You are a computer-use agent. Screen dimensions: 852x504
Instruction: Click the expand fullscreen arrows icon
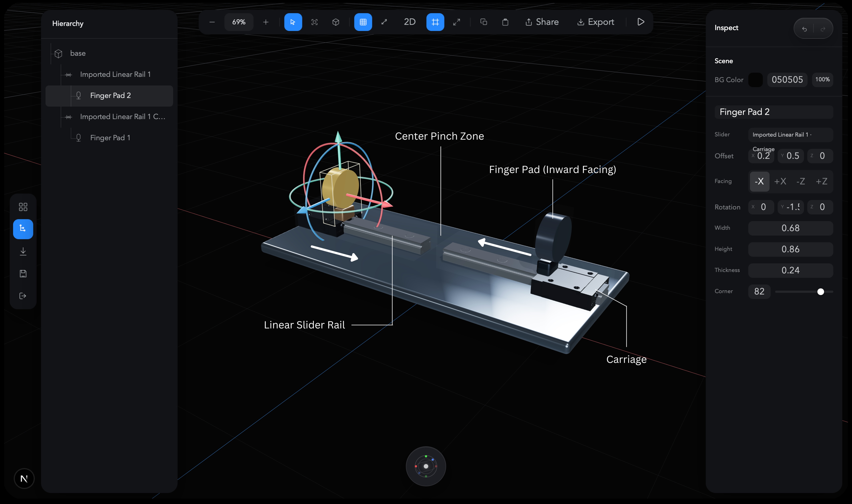(457, 22)
